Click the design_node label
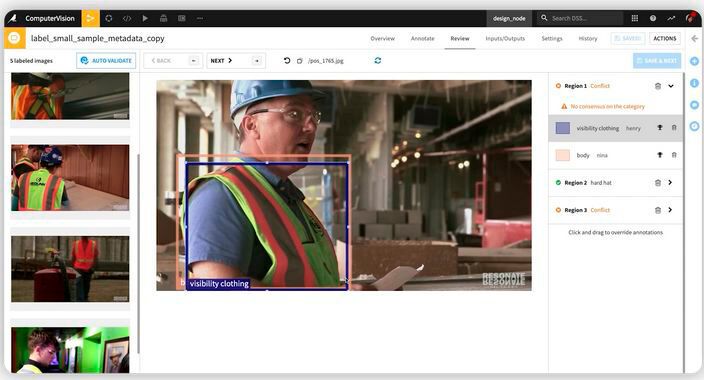Viewport: 704px width, 380px height. click(x=509, y=18)
